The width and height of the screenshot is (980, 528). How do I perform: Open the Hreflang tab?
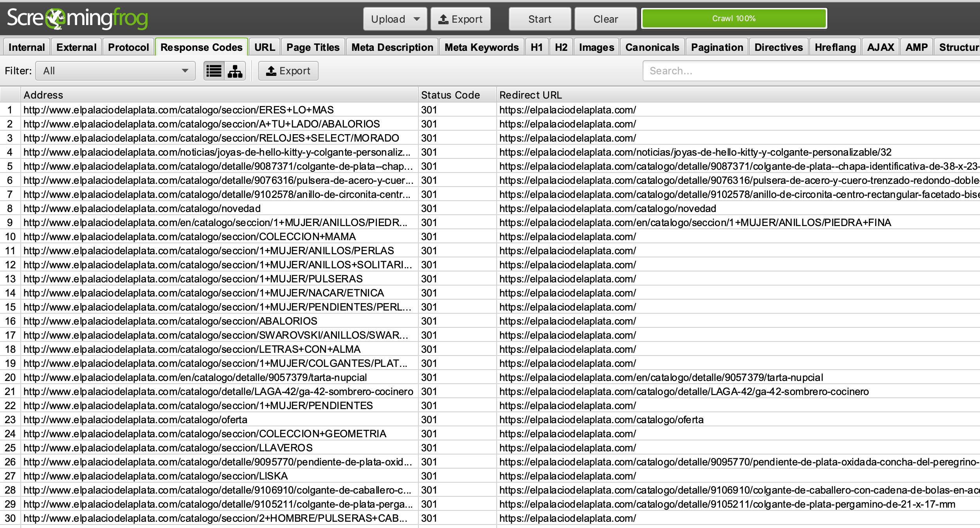pos(835,47)
